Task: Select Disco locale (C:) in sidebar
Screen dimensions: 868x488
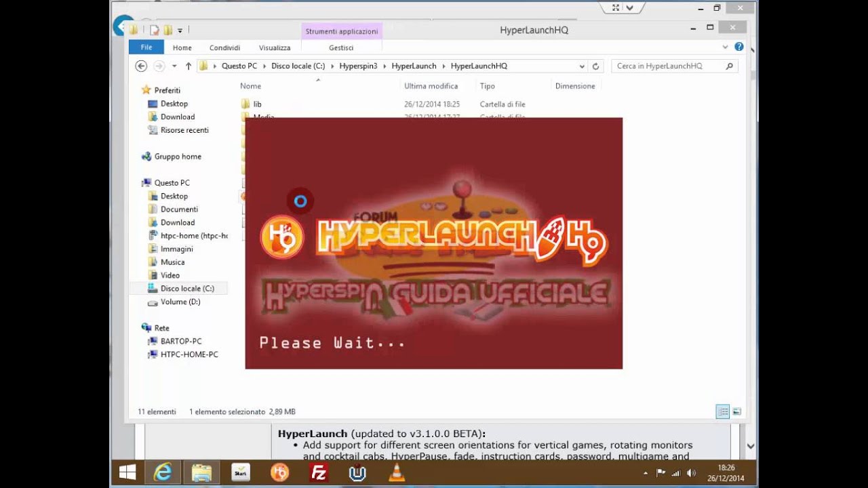Action: pyautogui.click(x=187, y=289)
